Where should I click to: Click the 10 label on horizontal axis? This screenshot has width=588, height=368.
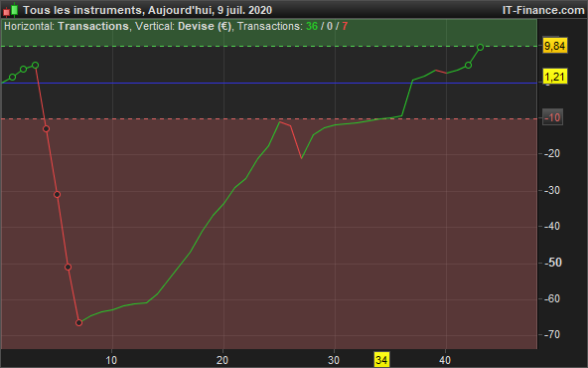111,360
